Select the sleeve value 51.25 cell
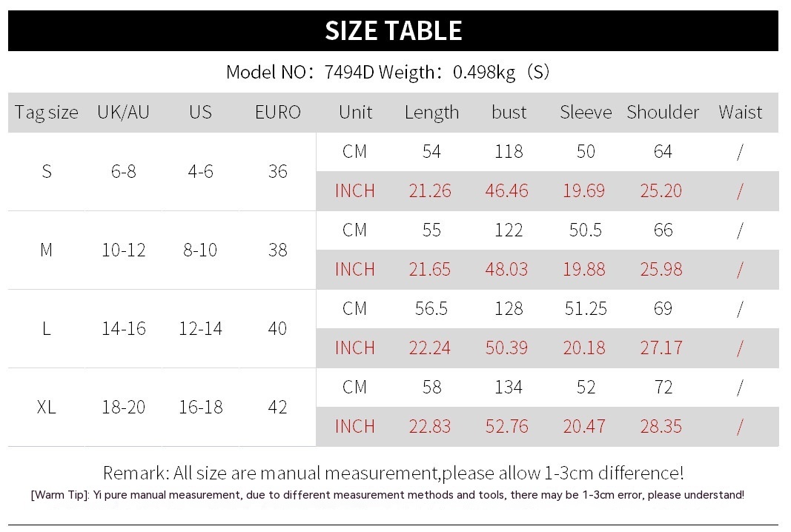The image size is (791, 532). 586,309
